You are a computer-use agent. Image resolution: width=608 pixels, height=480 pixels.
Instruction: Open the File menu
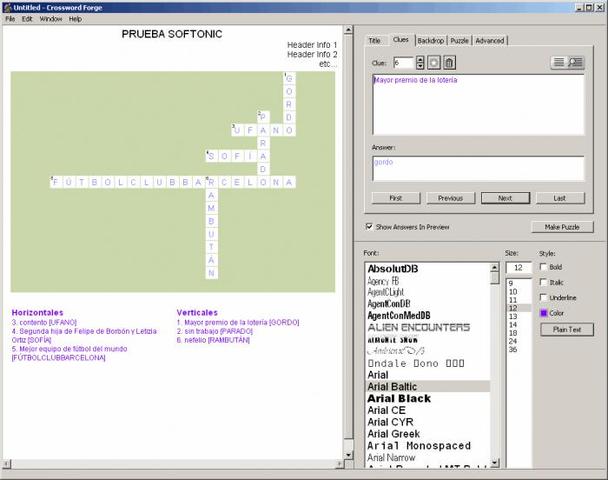[x=10, y=19]
